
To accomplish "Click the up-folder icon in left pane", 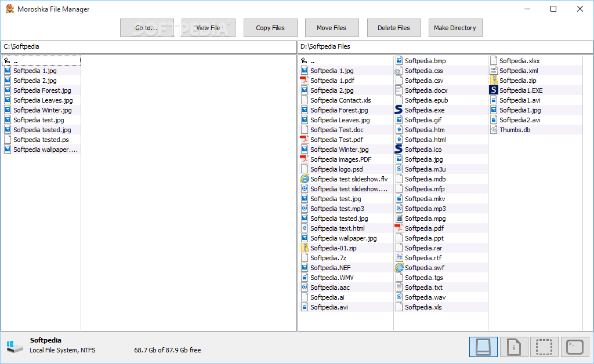I will 7,60.
